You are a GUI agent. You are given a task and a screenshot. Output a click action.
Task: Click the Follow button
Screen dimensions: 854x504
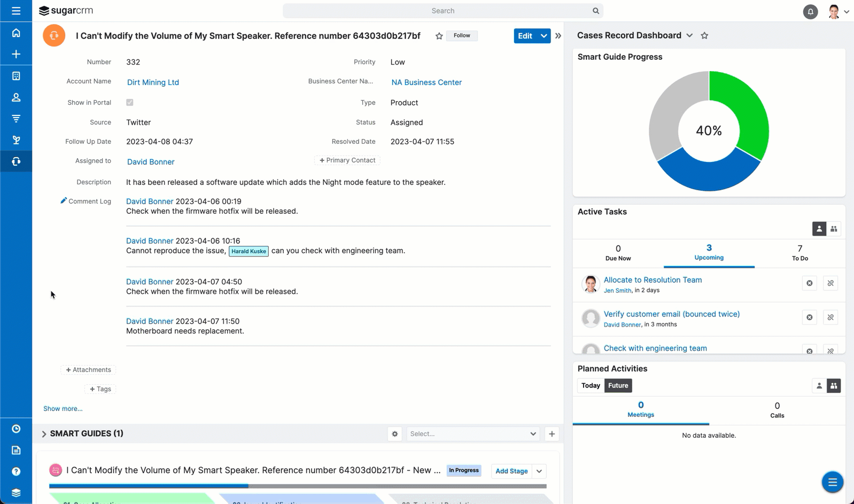[462, 36]
